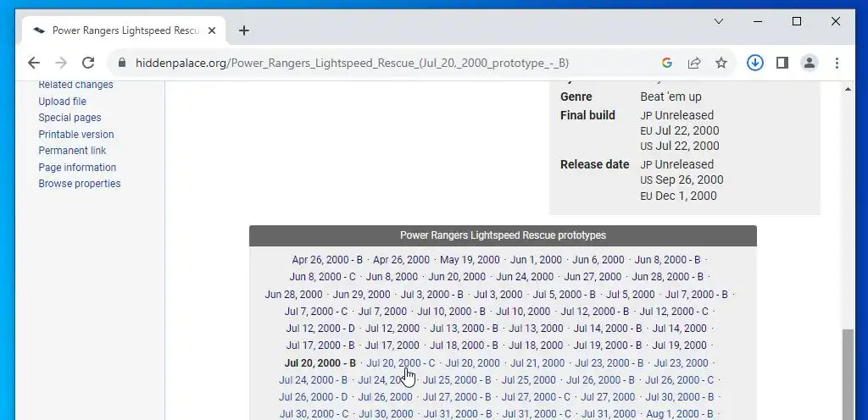Open the Jul 5, 2000 - B prototype

click(564, 295)
